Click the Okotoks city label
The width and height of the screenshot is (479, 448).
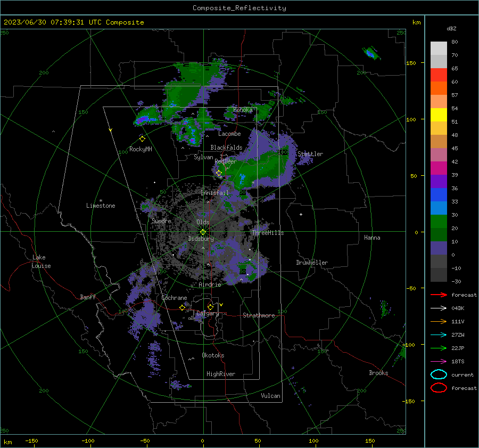(213, 355)
